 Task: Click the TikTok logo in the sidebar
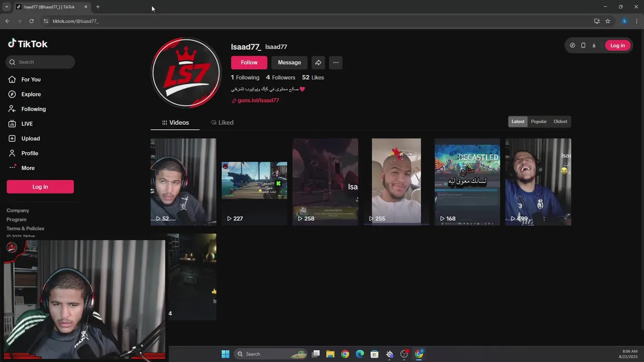[x=28, y=44]
